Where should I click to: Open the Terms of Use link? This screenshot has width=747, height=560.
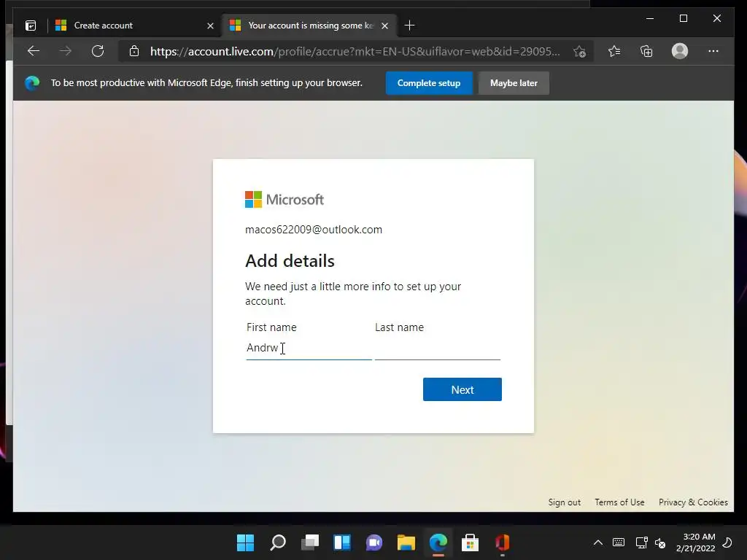[x=619, y=502]
